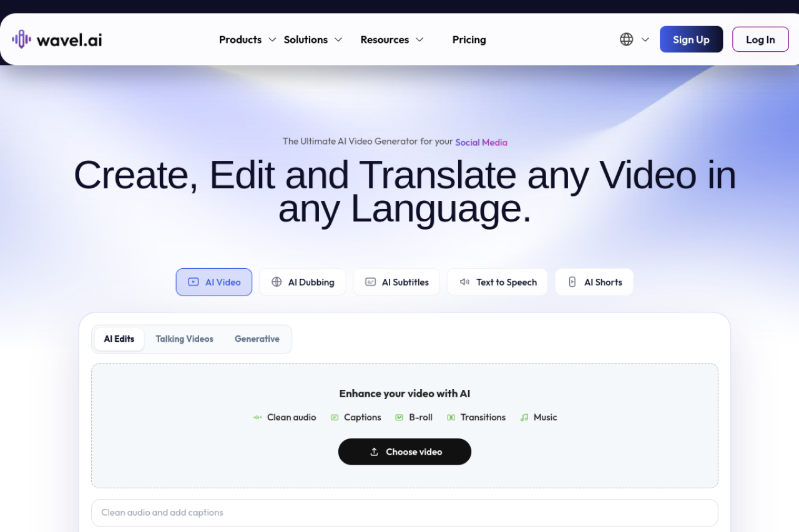
Task: Click the Music note icon
Action: tap(524, 417)
